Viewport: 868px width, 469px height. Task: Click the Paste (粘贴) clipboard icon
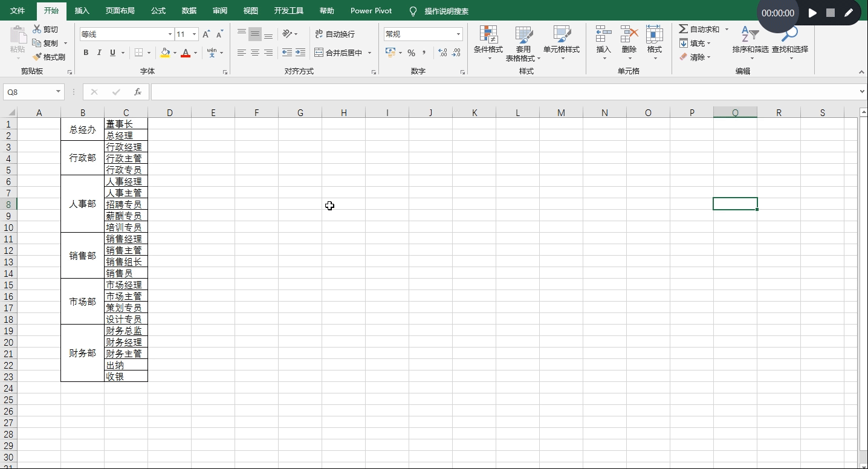coord(18,35)
